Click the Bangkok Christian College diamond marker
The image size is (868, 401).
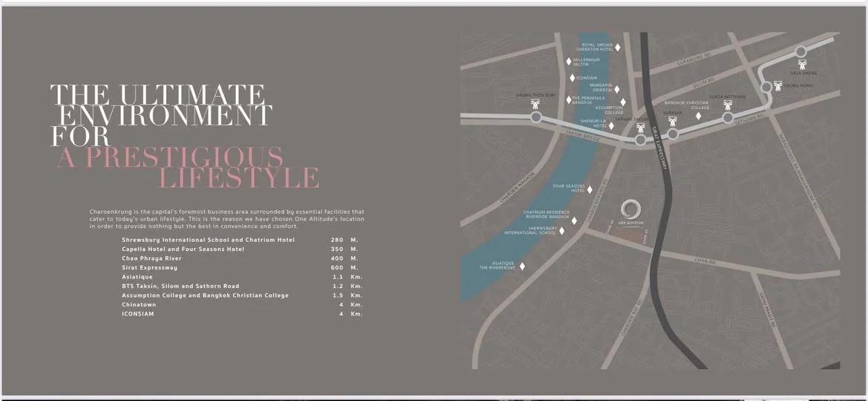698,116
